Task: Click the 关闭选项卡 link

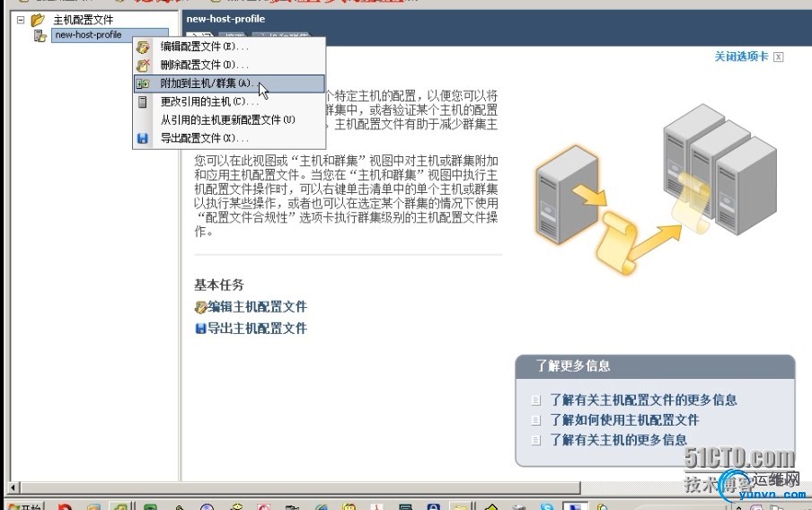Action: 742,57
